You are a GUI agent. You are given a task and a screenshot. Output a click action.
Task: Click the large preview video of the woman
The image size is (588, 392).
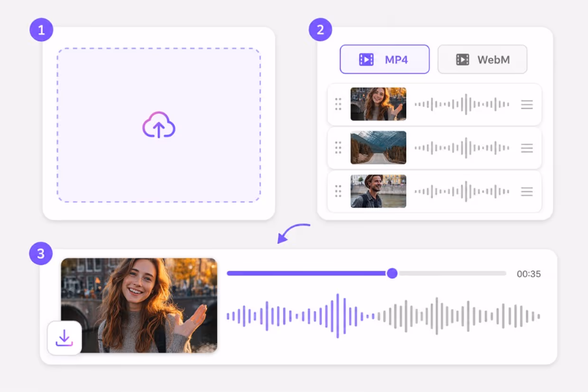click(x=139, y=305)
